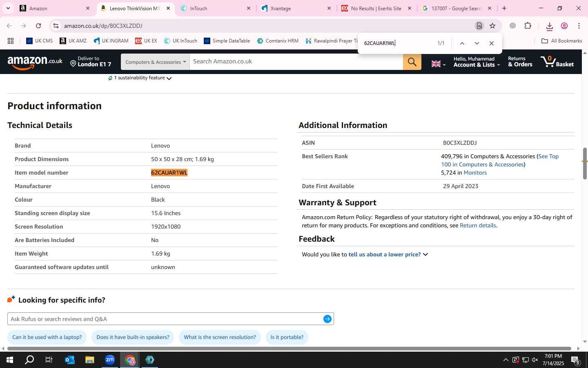Click the ASIN value B0C3XLZDDJ
588x368 pixels.
(x=460, y=143)
